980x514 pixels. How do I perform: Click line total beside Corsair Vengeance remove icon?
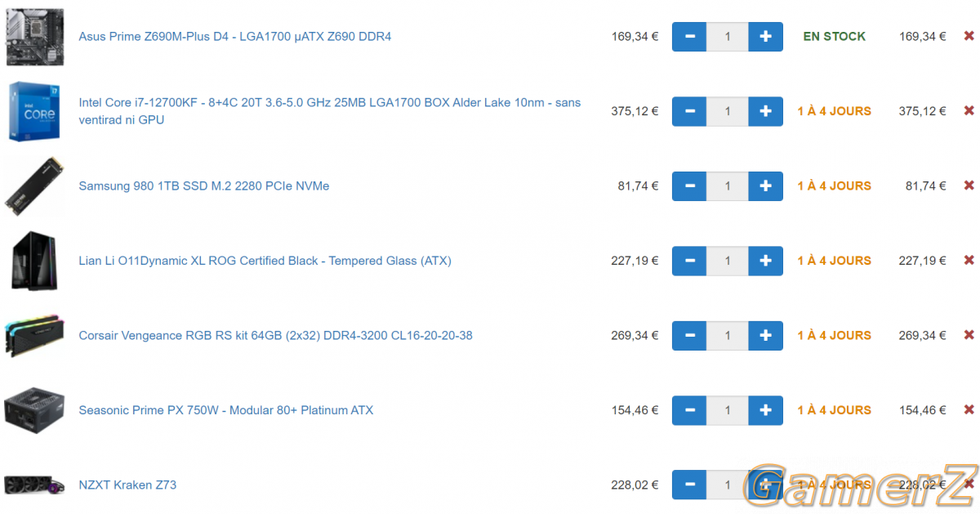923,336
